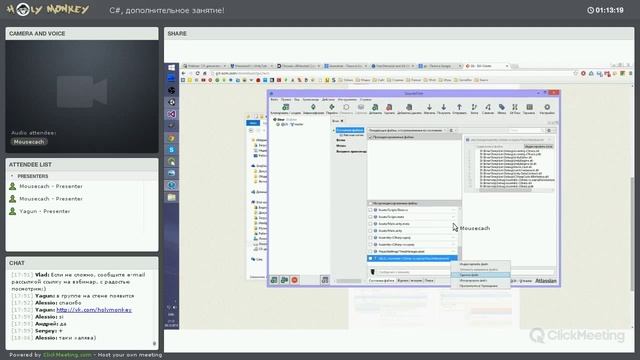The width and height of the screenshot is (640, 360).
Task: Tick checkbox of Assembly-CSharp.csproj file
Action: [x=371, y=238]
